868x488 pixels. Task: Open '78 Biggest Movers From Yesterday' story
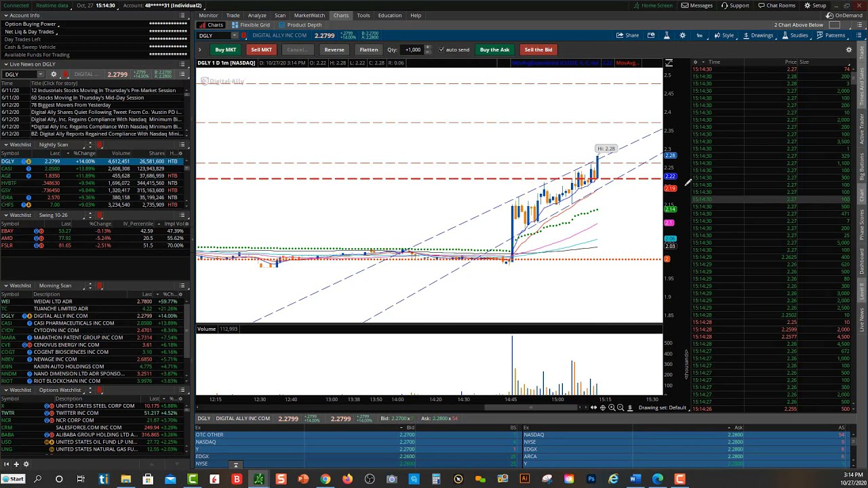(71, 105)
